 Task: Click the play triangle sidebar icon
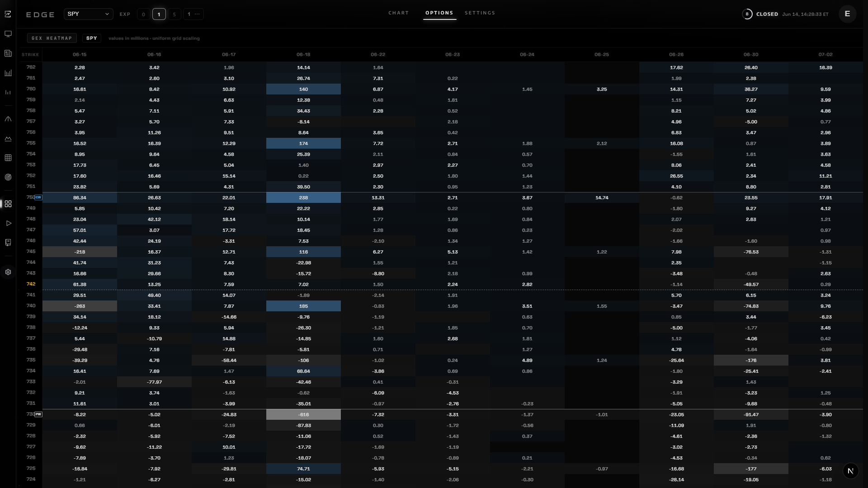coord(8,223)
